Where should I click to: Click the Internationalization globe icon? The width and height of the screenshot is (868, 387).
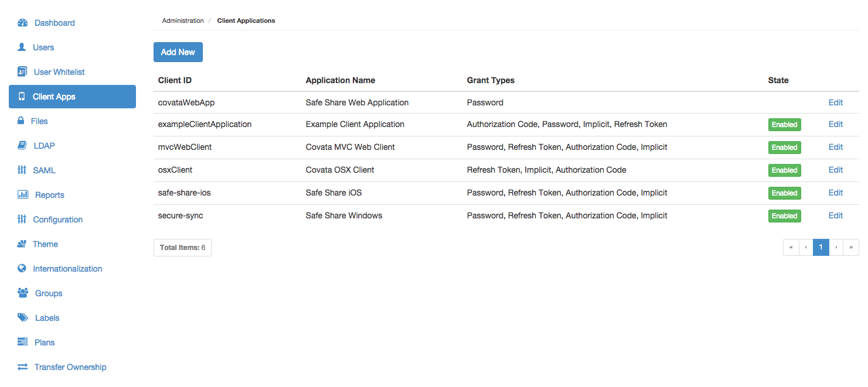[22, 269]
